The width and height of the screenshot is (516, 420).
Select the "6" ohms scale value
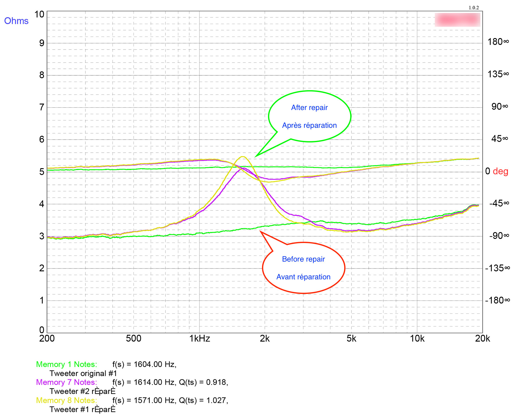[42, 140]
